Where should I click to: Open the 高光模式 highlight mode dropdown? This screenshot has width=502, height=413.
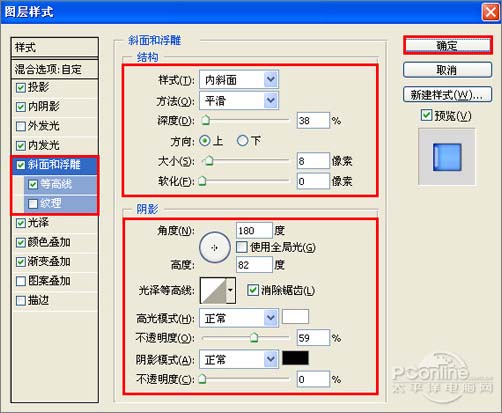coord(239,318)
